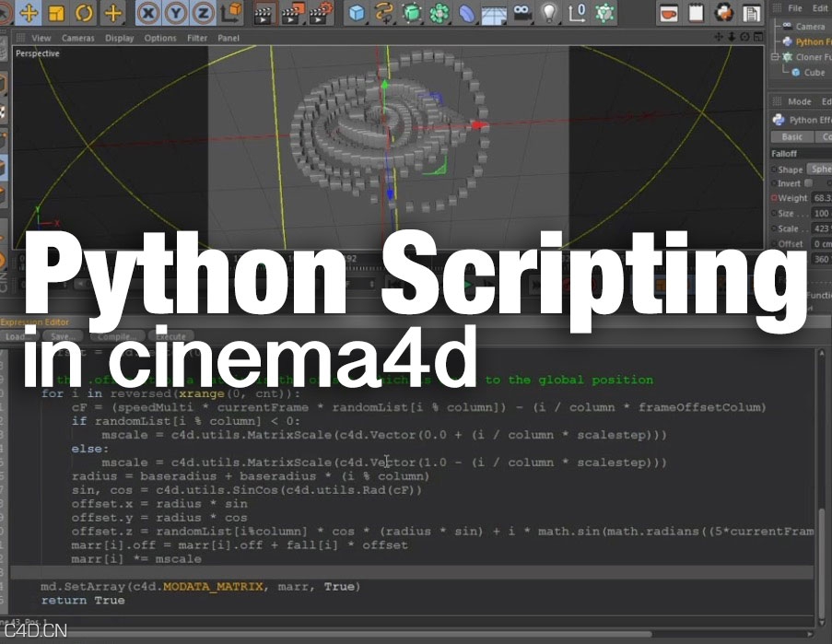Select the Move tool
This screenshot has width=832, height=644.
[29, 14]
